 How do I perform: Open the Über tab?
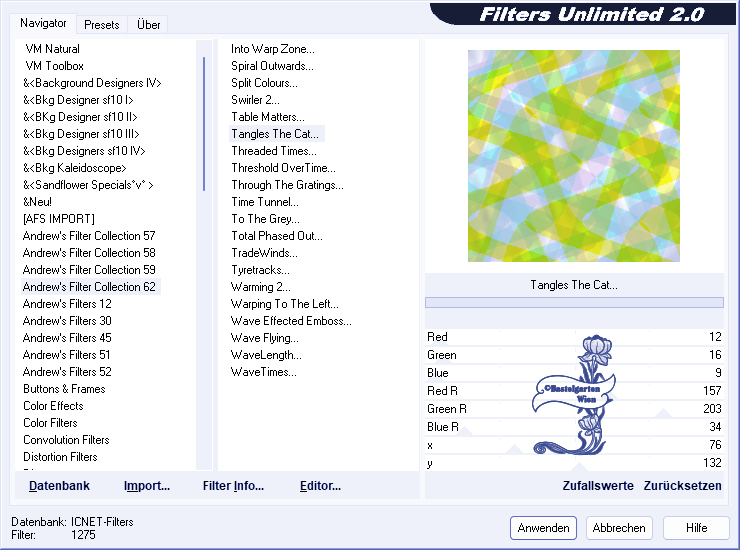tap(148, 25)
